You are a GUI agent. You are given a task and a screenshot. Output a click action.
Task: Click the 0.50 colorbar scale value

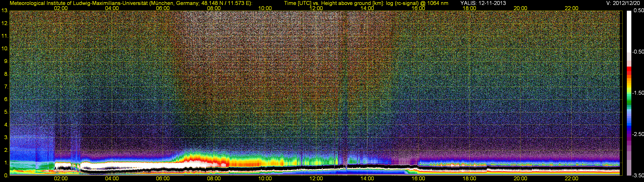(638, 10)
